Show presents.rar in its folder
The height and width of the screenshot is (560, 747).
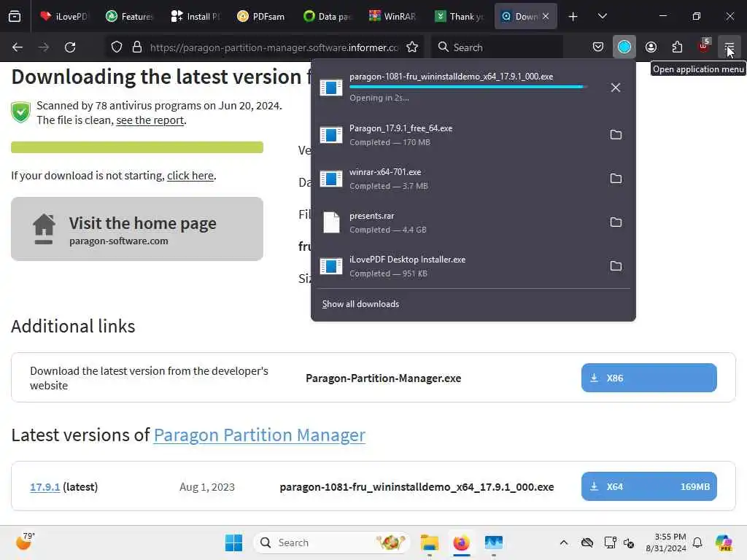click(x=616, y=222)
